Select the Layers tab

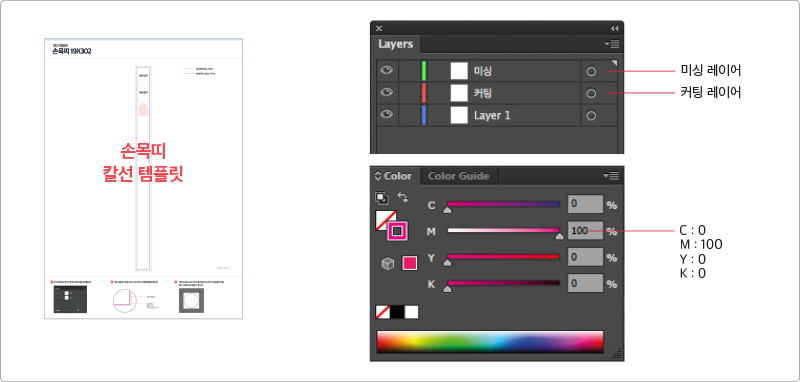[x=395, y=44]
